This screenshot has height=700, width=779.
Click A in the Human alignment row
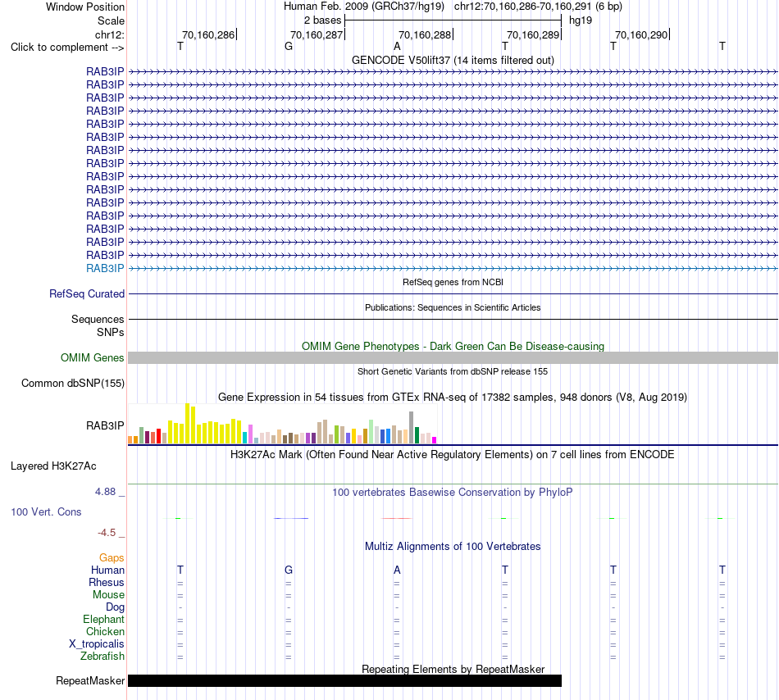click(x=397, y=570)
